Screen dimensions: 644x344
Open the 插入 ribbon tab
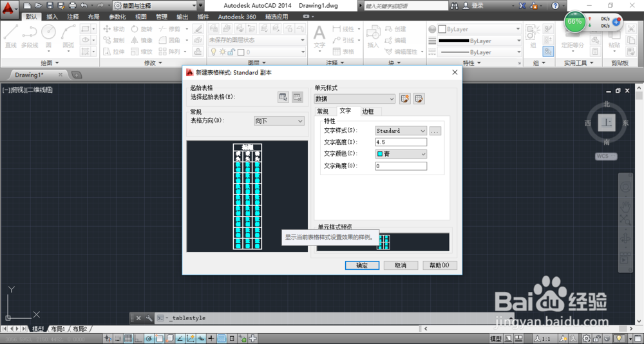[x=52, y=17]
